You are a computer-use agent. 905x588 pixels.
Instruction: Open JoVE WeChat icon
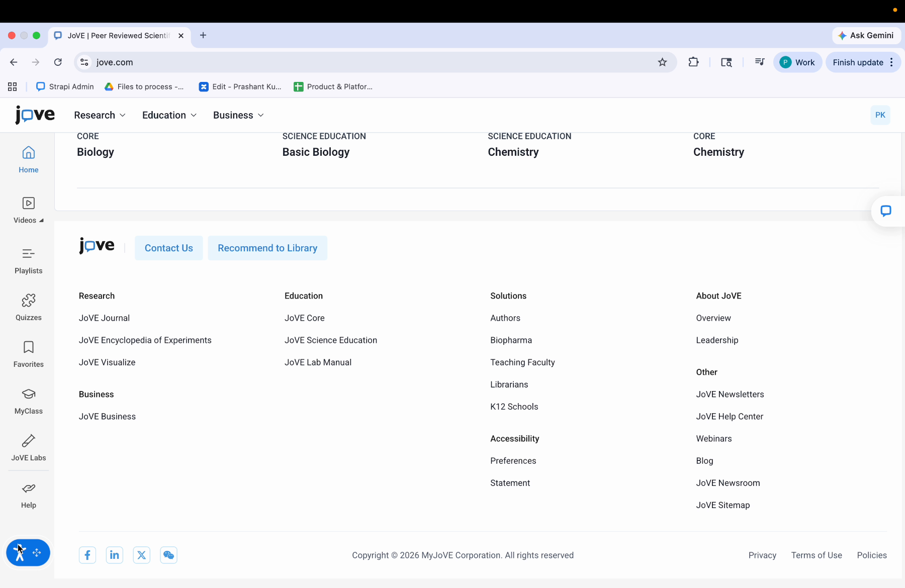tap(169, 555)
